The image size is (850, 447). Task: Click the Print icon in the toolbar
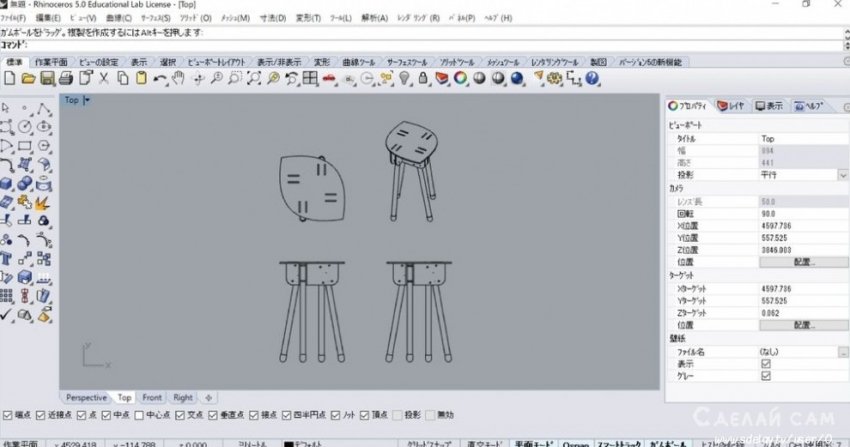point(66,78)
